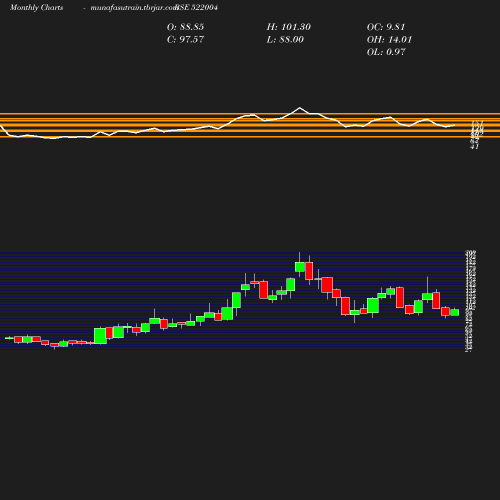
Task: Click the munafasutrain.tbrjar.com site label
Action: pyautogui.click(x=134, y=8)
